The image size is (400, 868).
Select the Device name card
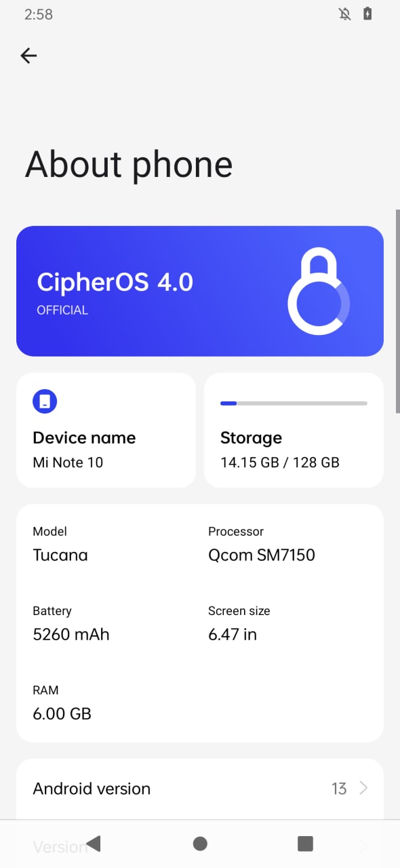pos(106,430)
